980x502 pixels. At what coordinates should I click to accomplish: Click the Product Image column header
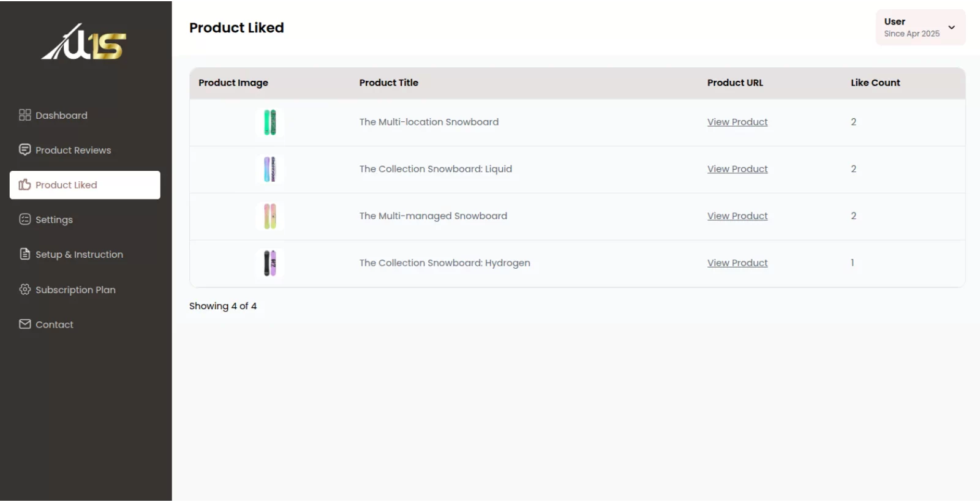tap(233, 83)
